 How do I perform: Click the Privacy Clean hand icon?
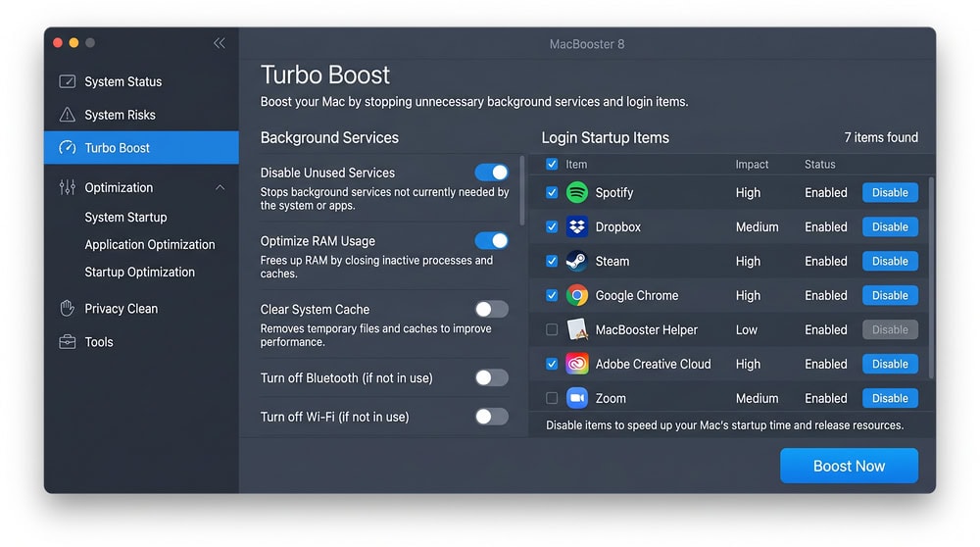(x=67, y=308)
